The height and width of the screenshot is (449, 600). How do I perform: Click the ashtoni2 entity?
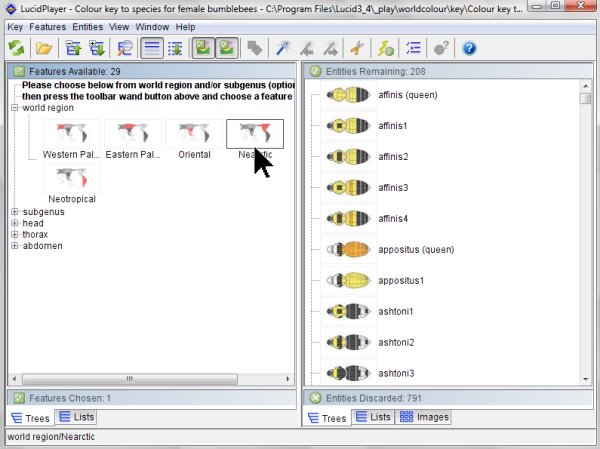396,342
